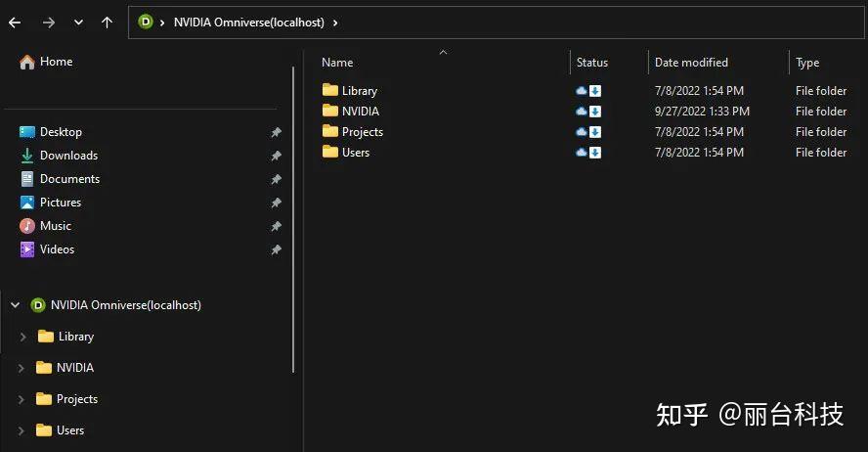Open Desktop from quick access
Image resolution: width=868 pixels, height=452 pixels.
(61, 132)
